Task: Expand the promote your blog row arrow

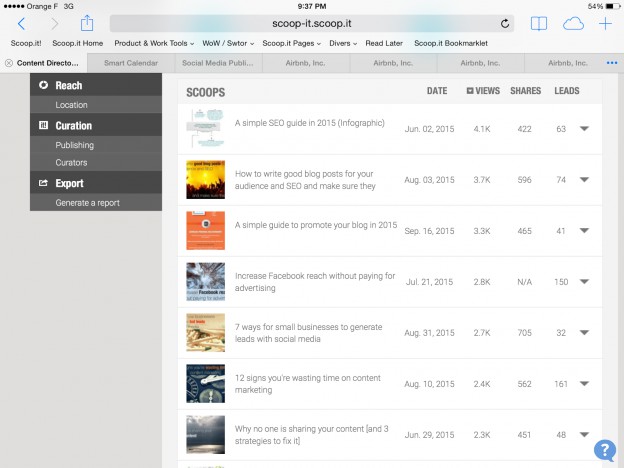Action: click(x=584, y=230)
